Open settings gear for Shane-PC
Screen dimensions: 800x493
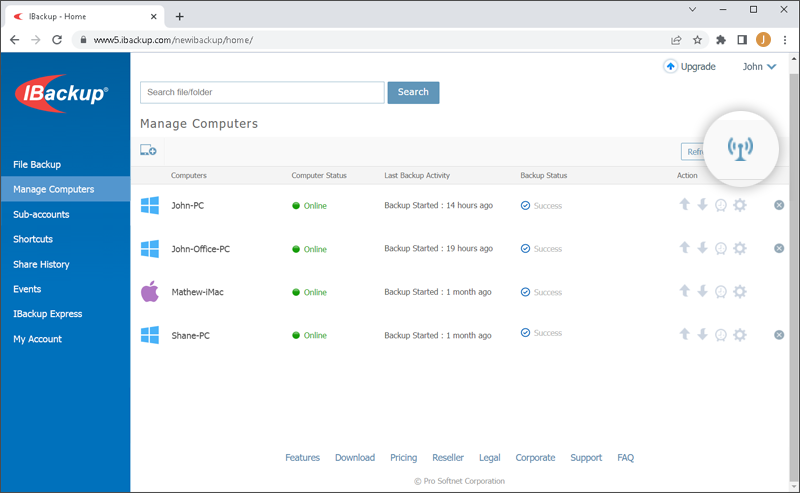click(739, 335)
